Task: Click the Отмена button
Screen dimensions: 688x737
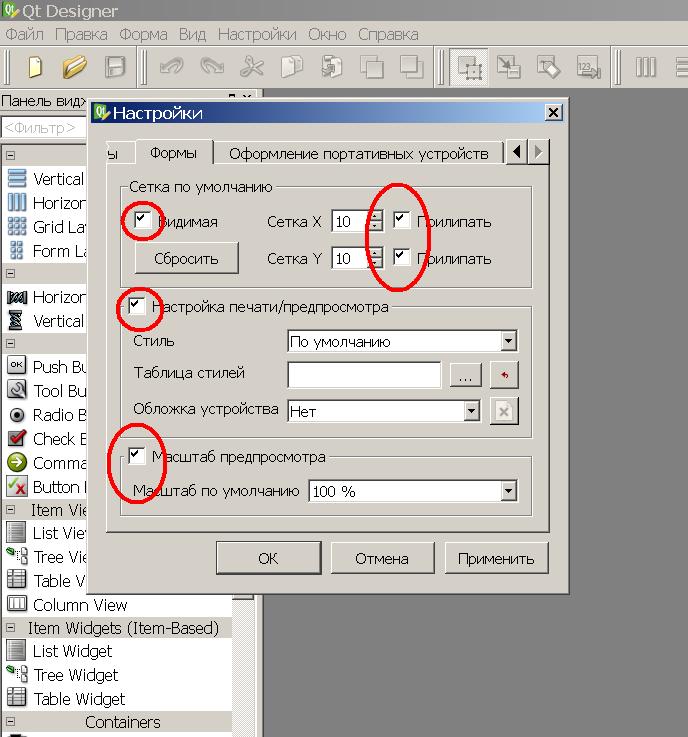Action: [382, 558]
